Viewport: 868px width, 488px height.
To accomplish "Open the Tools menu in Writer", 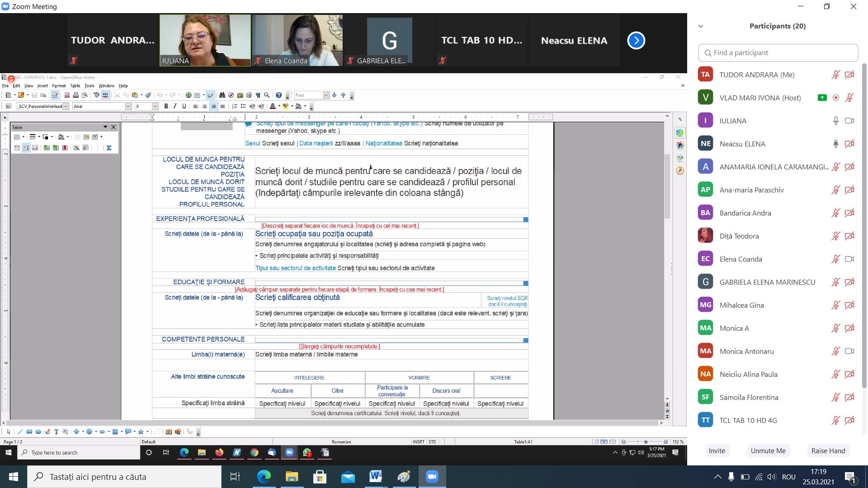I will [90, 86].
